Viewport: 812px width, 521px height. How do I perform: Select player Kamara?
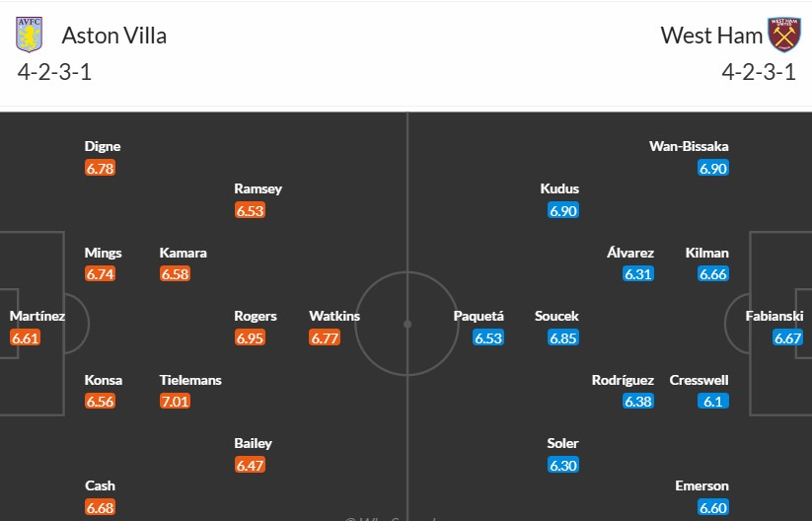(183, 253)
